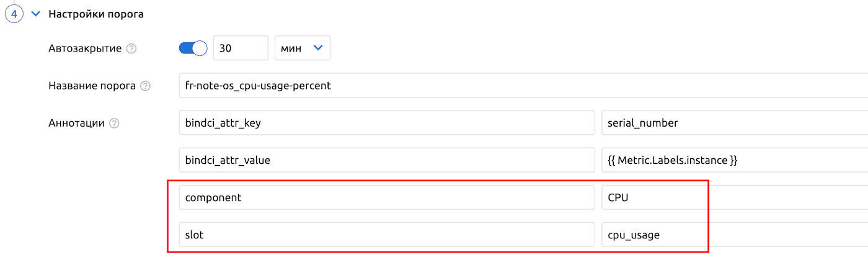Click the Настройки порога section heading
This screenshot has width=868, height=257.
(96, 14)
